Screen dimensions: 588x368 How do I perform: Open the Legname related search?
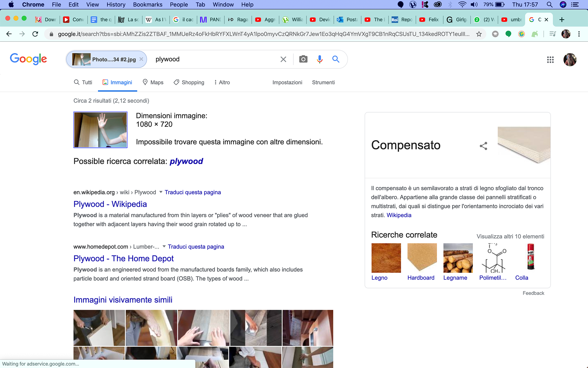point(458,262)
